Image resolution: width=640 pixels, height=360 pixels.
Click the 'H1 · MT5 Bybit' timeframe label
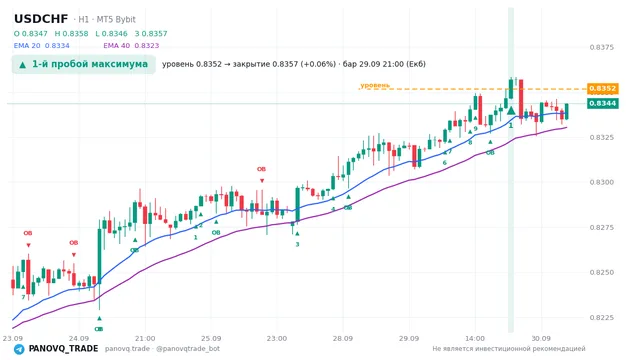[107, 19]
